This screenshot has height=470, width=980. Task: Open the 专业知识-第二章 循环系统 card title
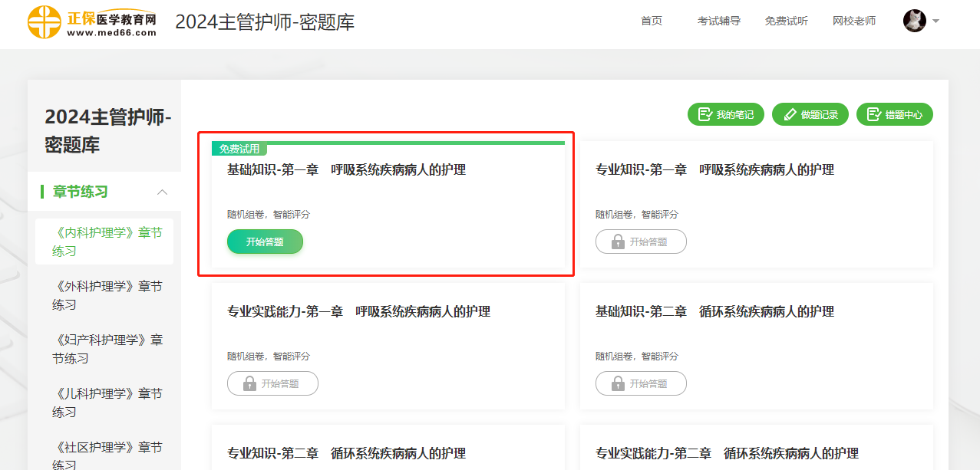point(346,453)
